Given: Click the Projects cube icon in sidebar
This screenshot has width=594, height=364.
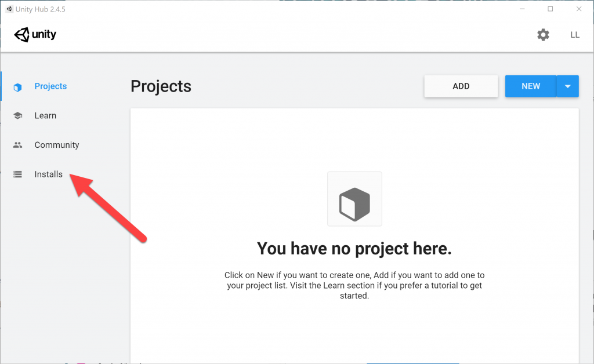Looking at the screenshot, I should (17, 87).
